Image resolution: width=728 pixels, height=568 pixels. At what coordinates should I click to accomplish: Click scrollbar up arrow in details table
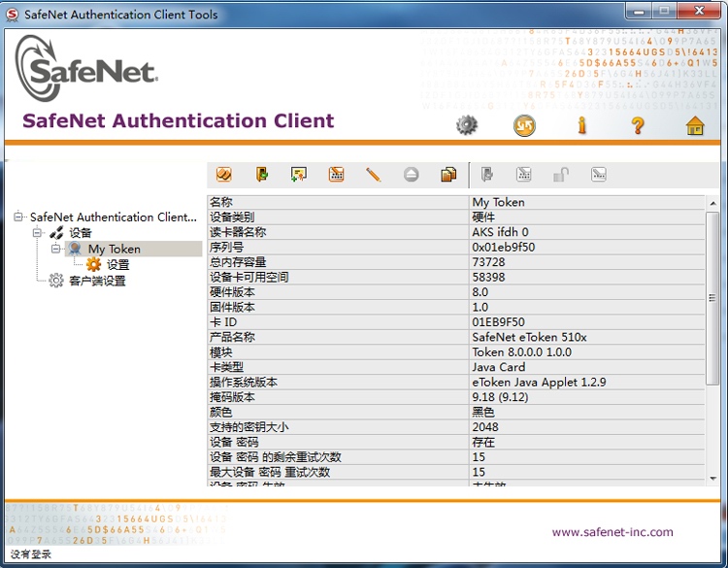pyautogui.click(x=712, y=204)
